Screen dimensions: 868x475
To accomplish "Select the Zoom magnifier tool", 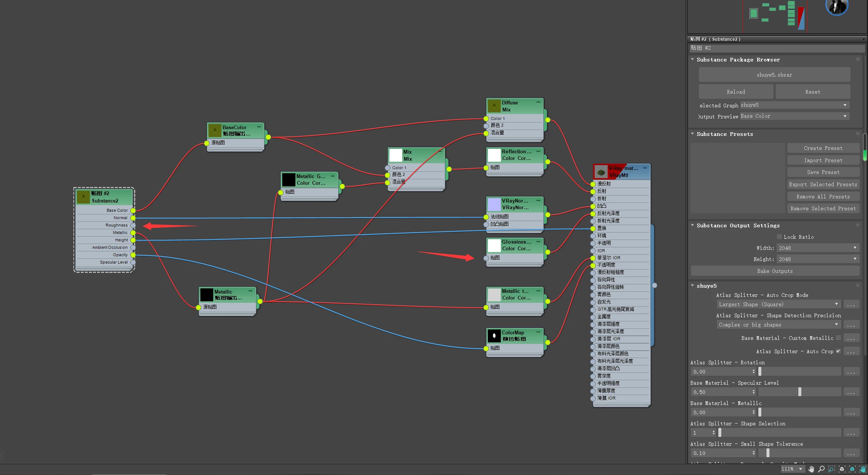I will click(x=821, y=469).
